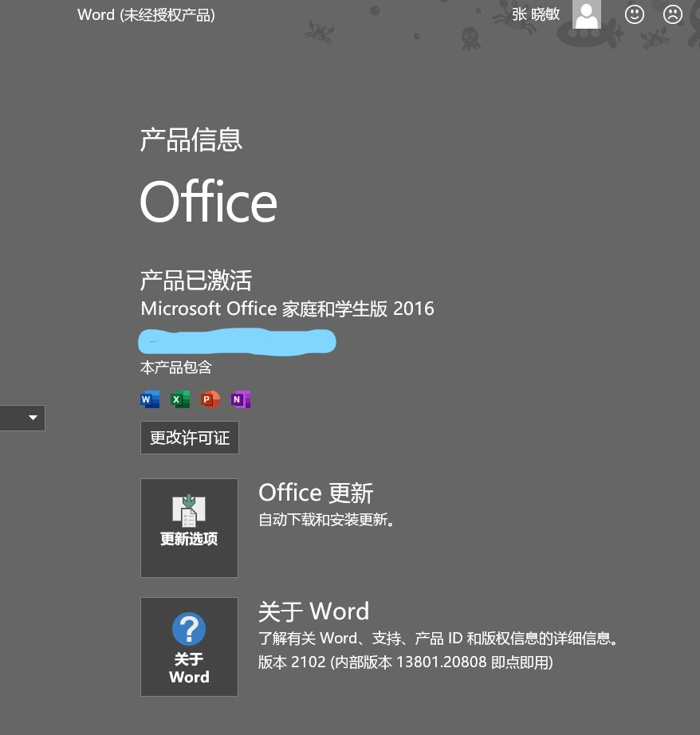
Task: Click the 产品已激活 status text
Action: pyautogui.click(x=196, y=281)
